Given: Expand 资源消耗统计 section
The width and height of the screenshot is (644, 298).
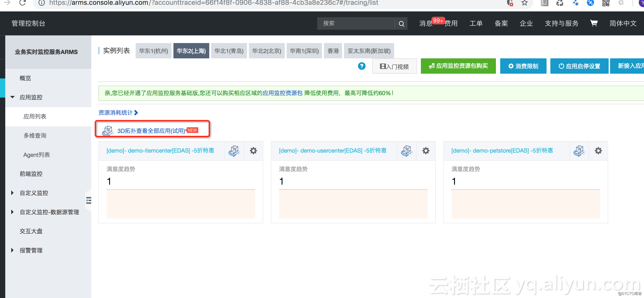Looking at the screenshot, I should (118, 113).
